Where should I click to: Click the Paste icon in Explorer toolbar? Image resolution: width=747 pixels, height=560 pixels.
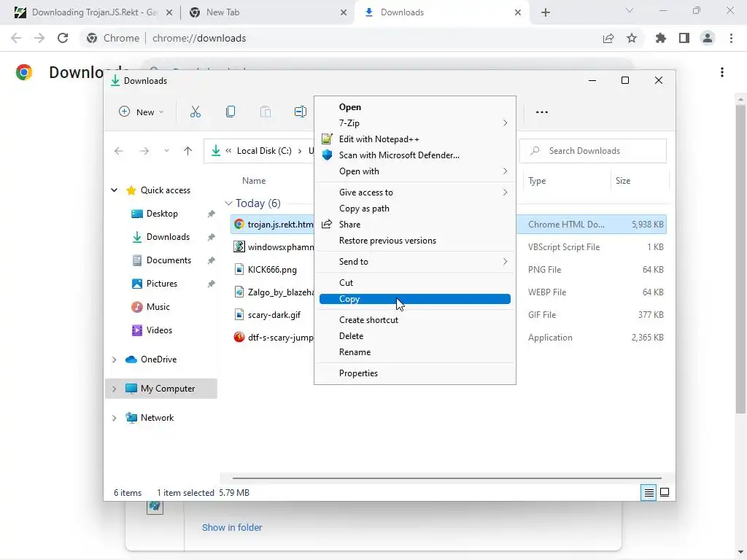[x=266, y=112]
